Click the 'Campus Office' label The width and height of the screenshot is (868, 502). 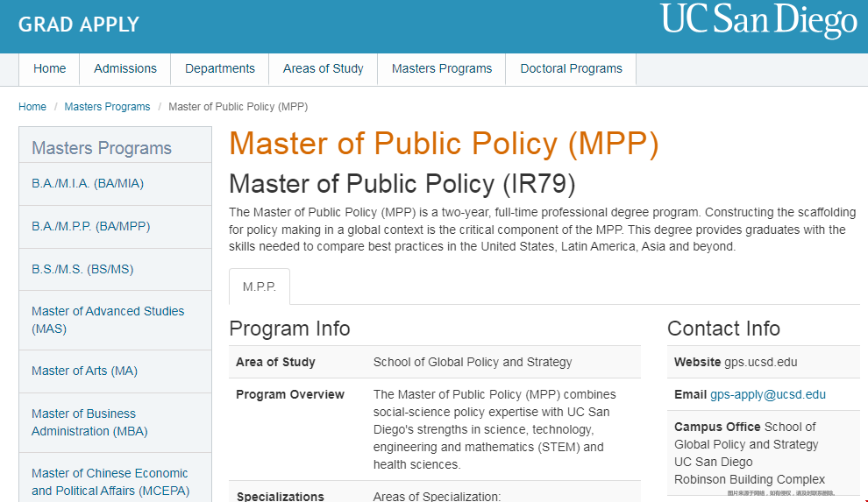click(x=717, y=427)
